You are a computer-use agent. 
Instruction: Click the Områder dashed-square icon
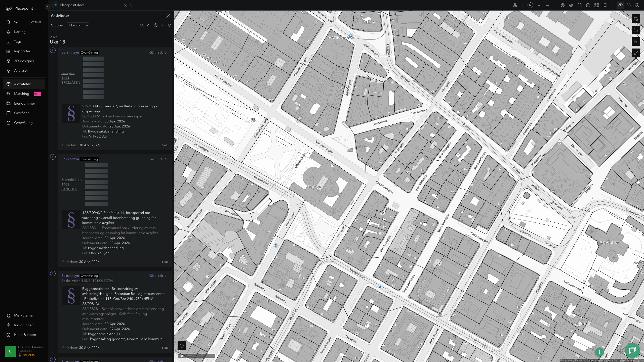tap(9, 113)
